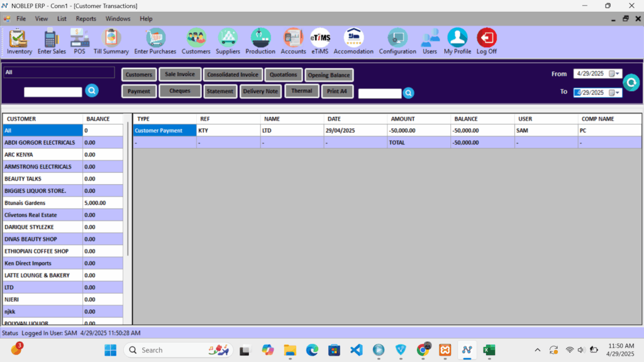644x362 pixels.
Task: Open Visual Studio Code from taskbar
Action: (x=357, y=350)
